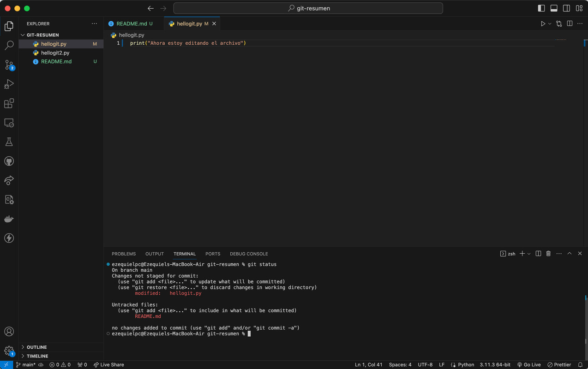The width and height of the screenshot is (588, 369).
Task: Close the terminal panel
Action: click(x=580, y=254)
